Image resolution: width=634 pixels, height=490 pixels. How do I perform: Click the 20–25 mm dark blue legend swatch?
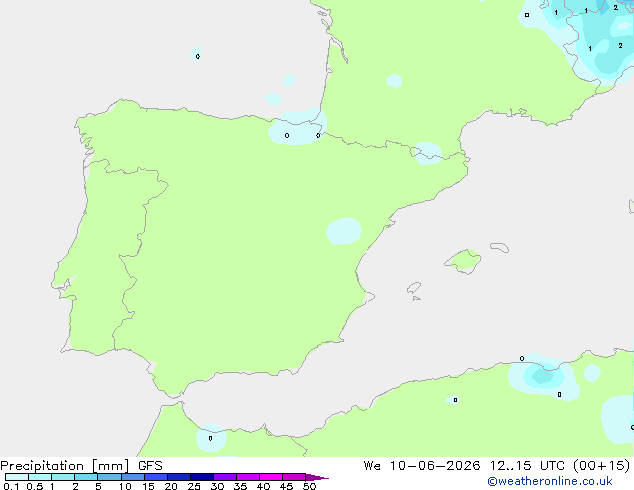[179, 477]
